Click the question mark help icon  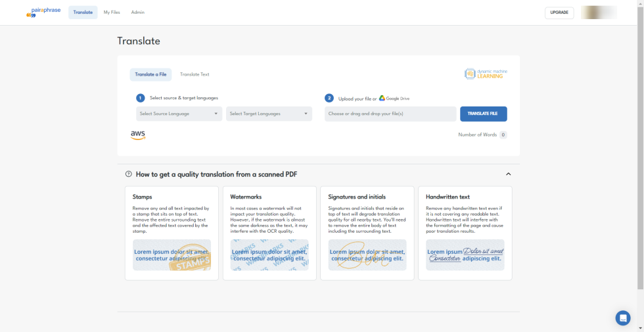pyautogui.click(x=128, y=174)
